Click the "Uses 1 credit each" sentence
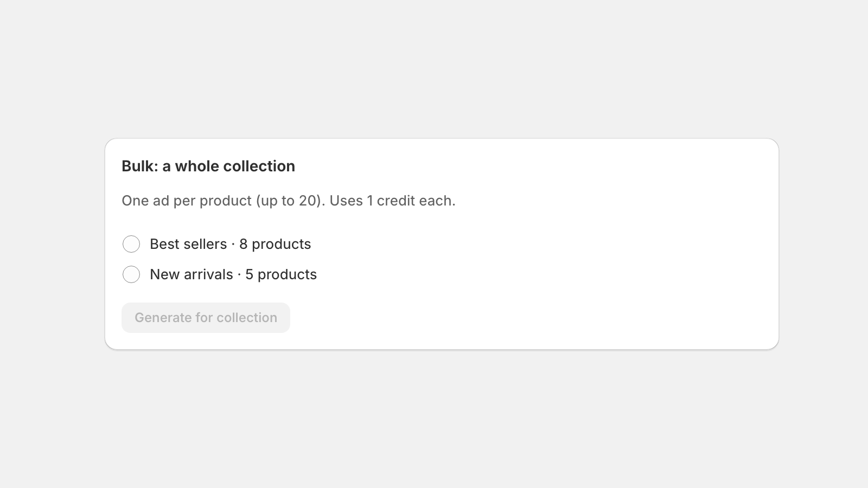The image size is (868, 488). point(393,201)
